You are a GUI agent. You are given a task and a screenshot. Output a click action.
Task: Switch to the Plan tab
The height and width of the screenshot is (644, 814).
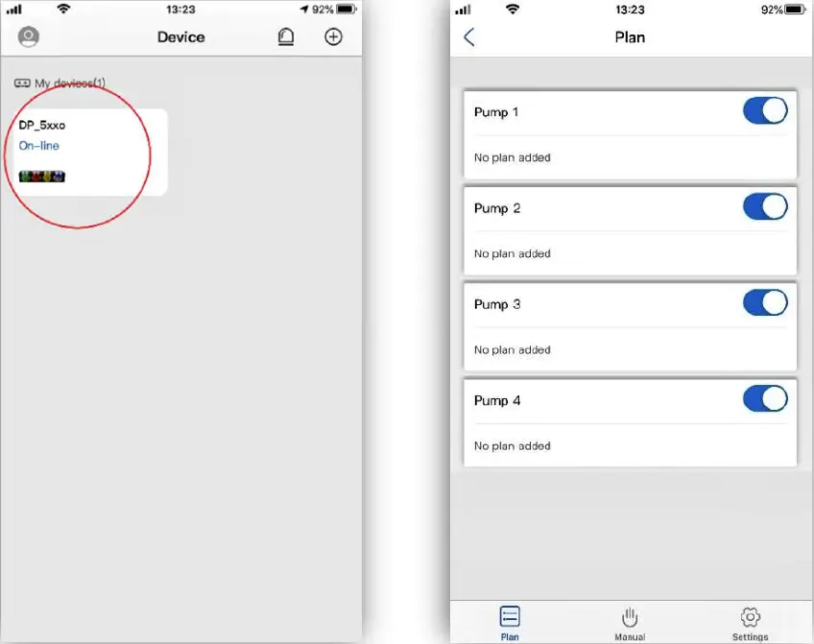pyautogui.click(x=510, y=623)
